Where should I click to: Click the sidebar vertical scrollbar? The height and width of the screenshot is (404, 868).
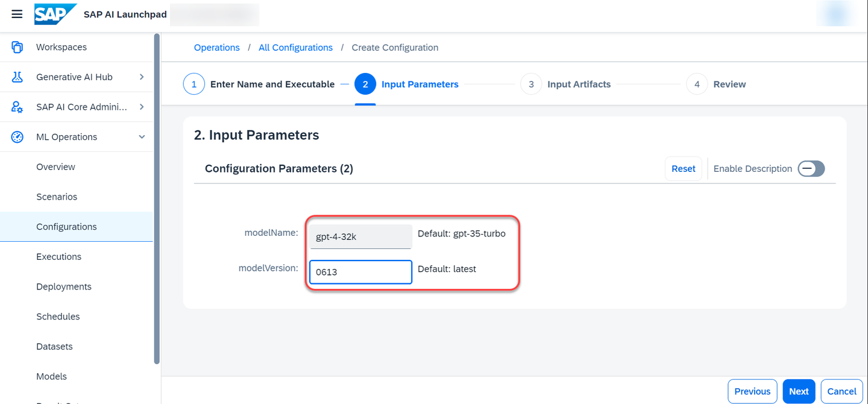coord(157,199)
